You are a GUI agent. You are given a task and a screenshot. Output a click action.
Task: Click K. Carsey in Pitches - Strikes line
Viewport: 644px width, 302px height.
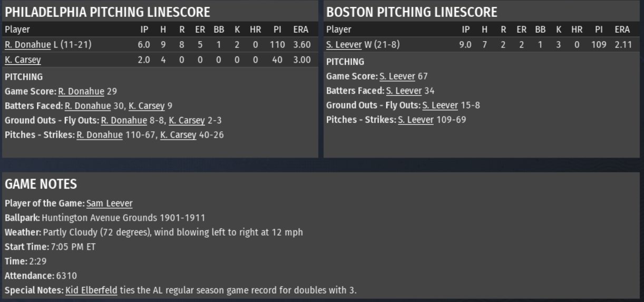pos(178,135)
